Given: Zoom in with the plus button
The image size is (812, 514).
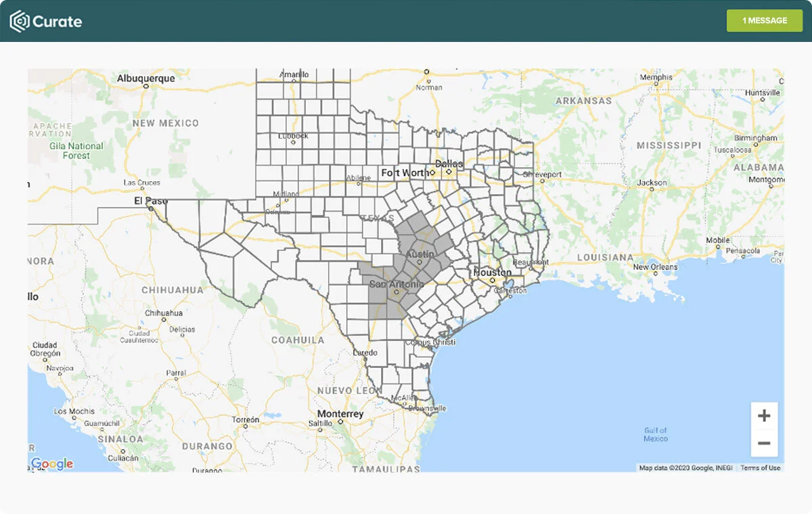Looking at the screenshot, I should 764,416.
